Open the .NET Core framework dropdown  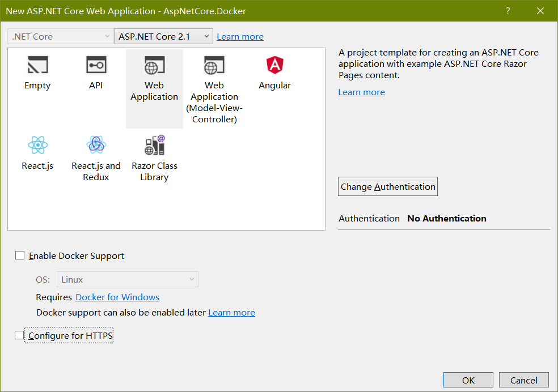point(60,36)
